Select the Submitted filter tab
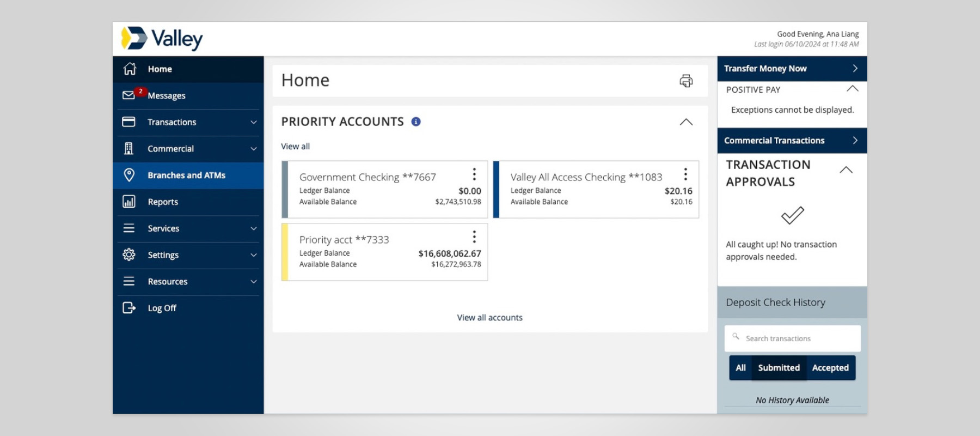The width and height of the screenshot is (980, 436). tap(779, 368)
